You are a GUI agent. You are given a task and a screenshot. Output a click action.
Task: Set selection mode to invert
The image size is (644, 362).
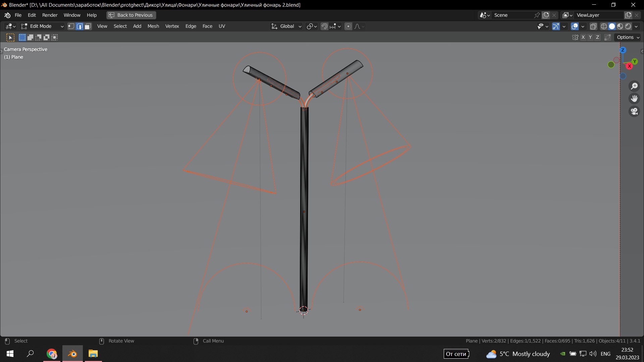click(46, 37)
